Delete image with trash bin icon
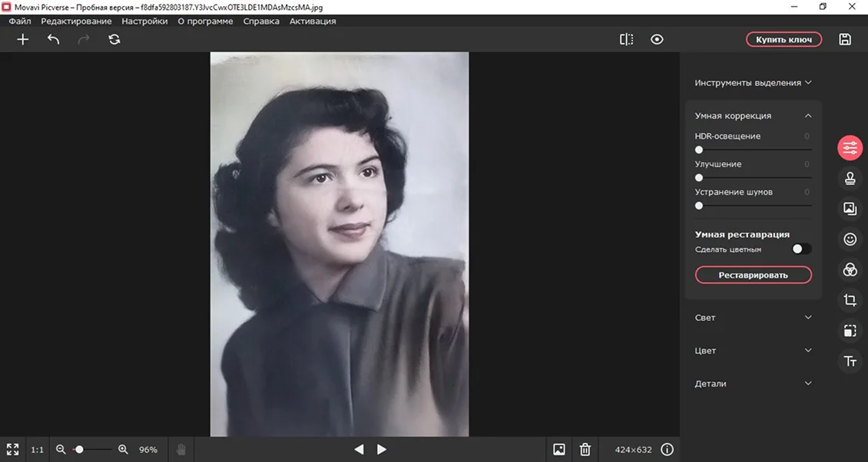868x462 pixels. [585, 450]
